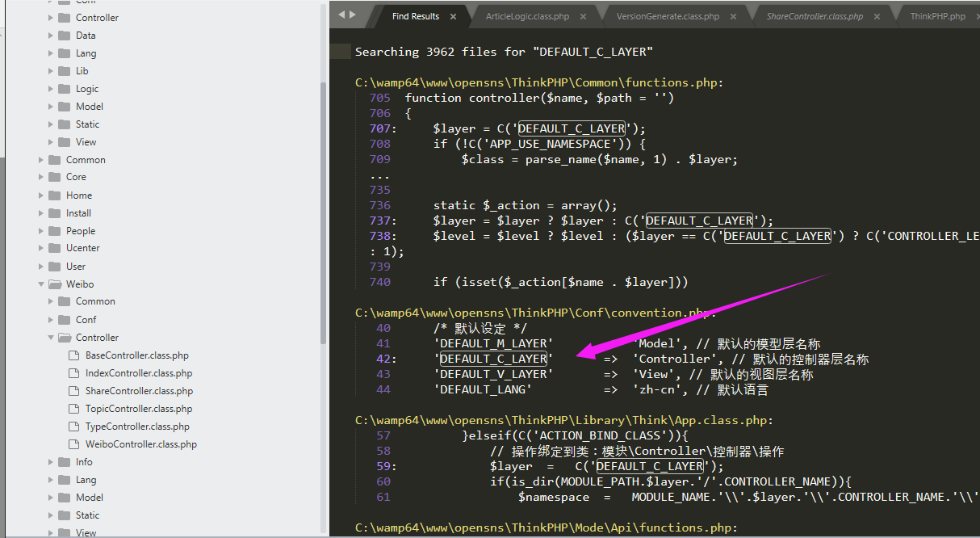Click the file icon beside TopicController.class.php
The width and height of the screenshot is (980, 538).
(73, 409)
